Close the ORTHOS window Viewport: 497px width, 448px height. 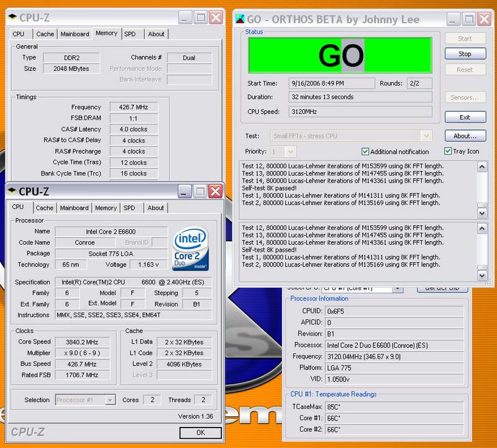click(x=485, y=19)
